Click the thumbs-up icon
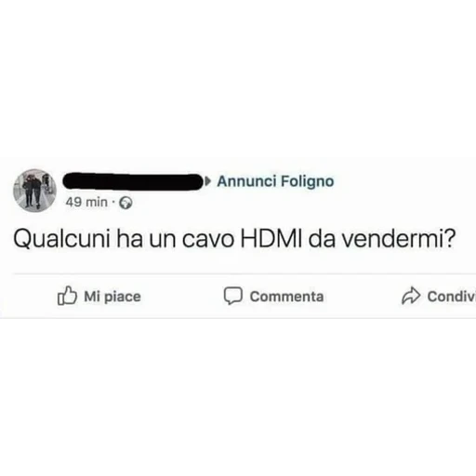 click(67, 296)
